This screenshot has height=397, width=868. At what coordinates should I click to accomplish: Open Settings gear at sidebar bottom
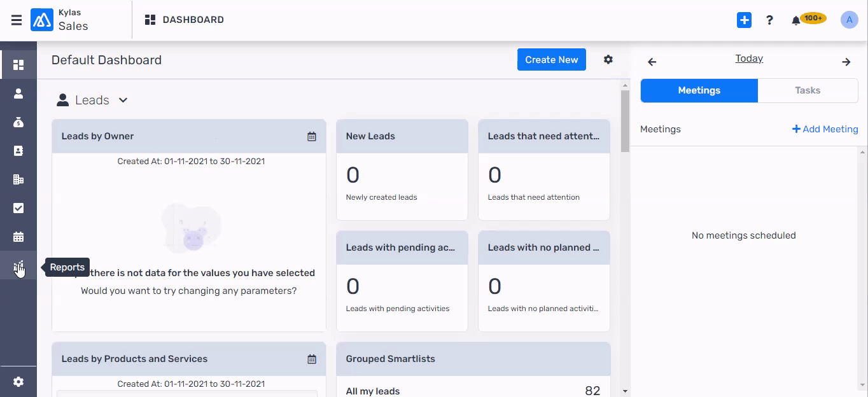[x=18, y=382]
